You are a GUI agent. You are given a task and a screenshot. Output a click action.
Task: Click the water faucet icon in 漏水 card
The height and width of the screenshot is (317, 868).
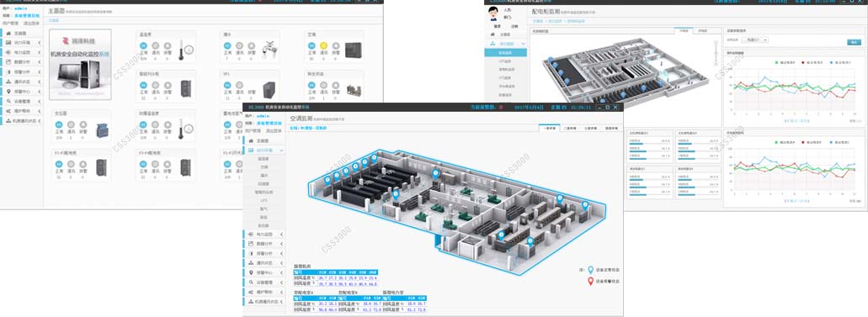pos(269,49)
